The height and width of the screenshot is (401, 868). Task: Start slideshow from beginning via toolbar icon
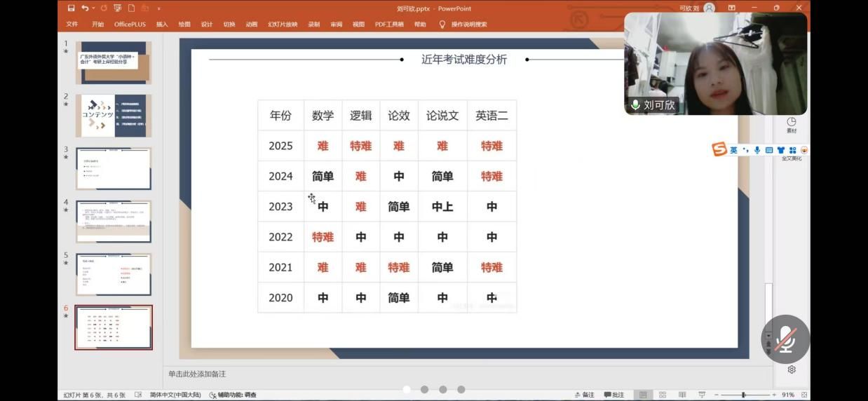click(x=117, y=8)
